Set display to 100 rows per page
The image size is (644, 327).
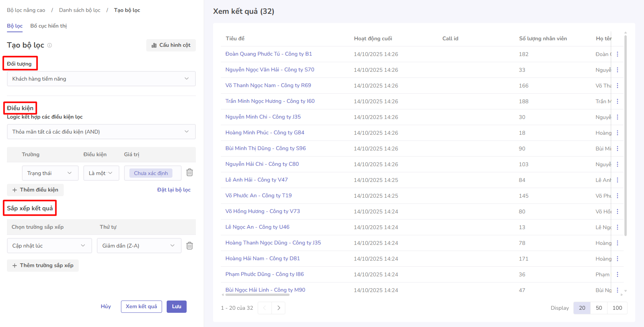point(617,308)
